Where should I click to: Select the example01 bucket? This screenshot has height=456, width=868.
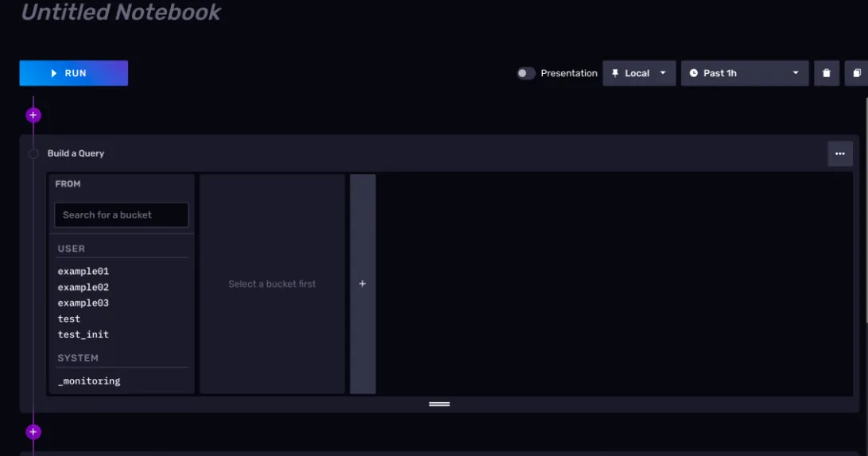(83, 271)
